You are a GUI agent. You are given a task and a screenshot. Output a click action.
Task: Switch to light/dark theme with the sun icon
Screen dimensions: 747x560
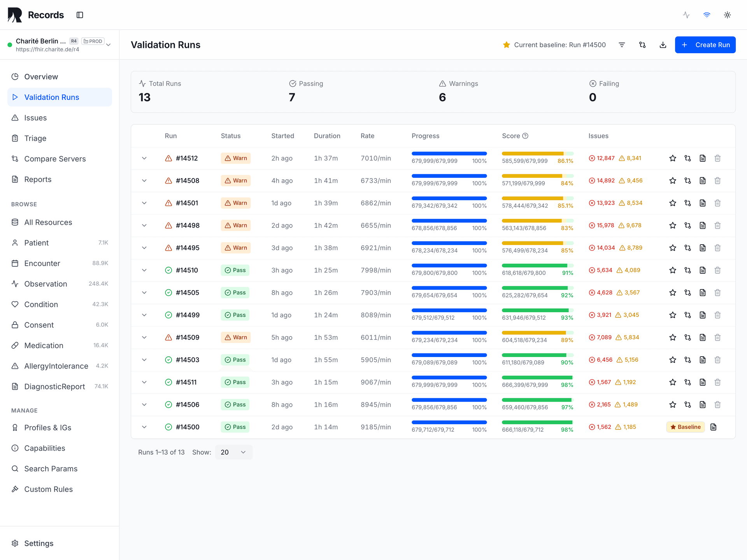(728, 15)
